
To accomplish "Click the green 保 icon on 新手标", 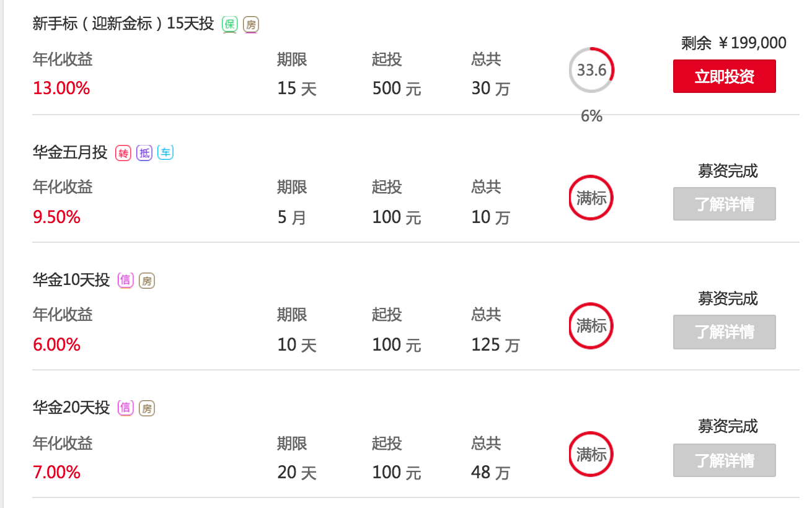I will pyautogui.click(x=230, y=25).
